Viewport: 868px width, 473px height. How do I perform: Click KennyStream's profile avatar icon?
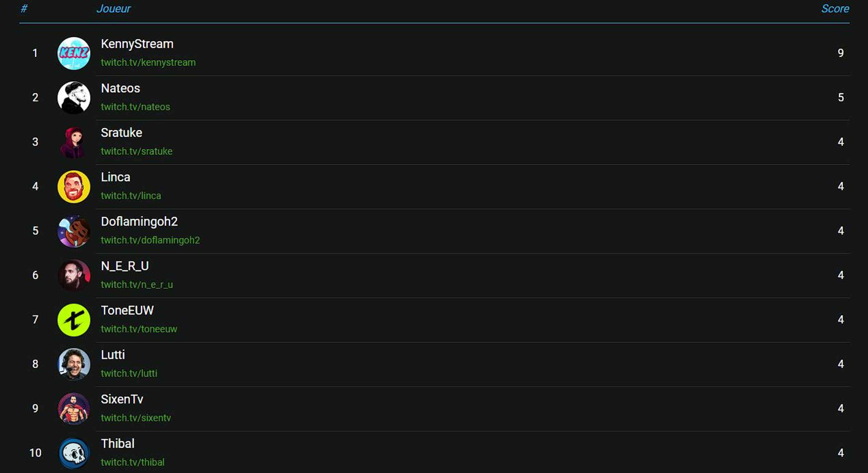point(73,53)
